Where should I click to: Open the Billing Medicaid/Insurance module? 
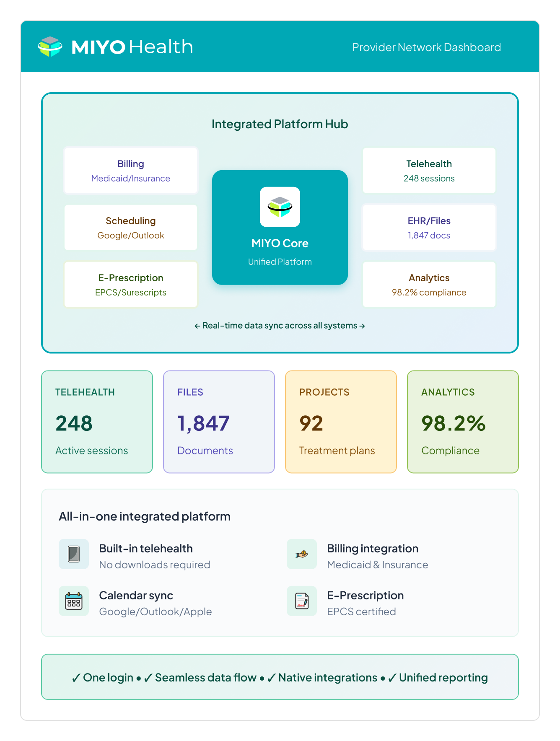pyautogui.click(x=131, y=171)
